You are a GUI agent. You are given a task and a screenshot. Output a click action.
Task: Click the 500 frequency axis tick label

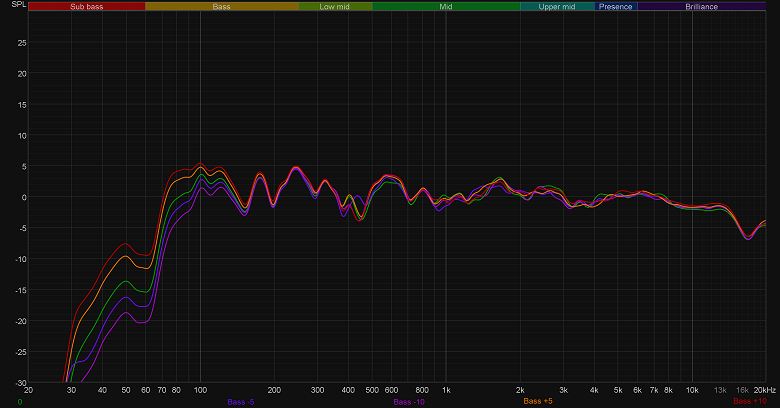(372, 390)
